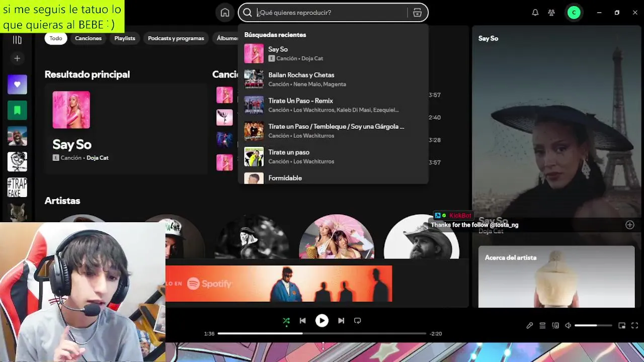Screen dimensions: 644x362
Task: Select the Canciones filter chip
Action: point(88,38)
